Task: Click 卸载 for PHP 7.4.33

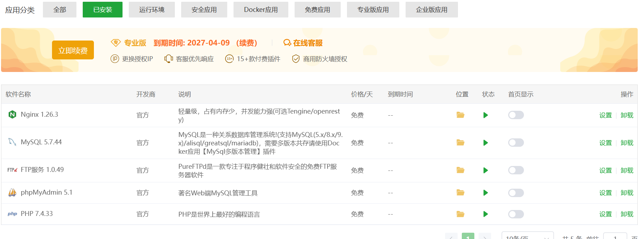Action: pos(627,214)
